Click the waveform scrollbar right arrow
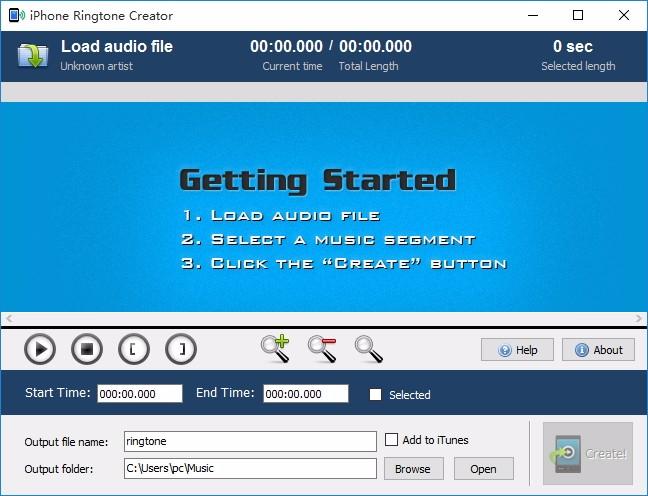648x496 pixels. [638, 318]
